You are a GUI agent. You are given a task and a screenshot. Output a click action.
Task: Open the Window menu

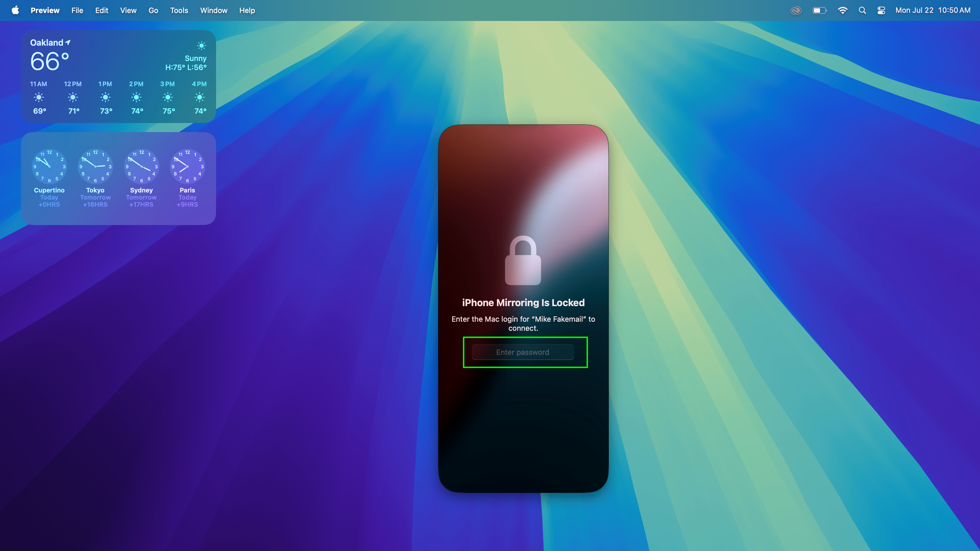(x=214, y=10)
